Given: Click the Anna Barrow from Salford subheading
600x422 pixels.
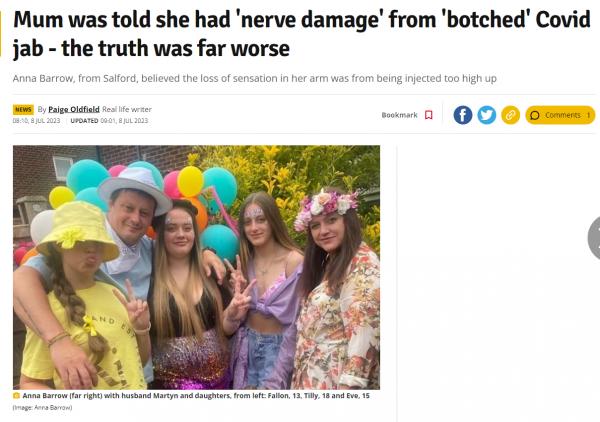Looking at the screenshot, I should click(x=254, y=78).
